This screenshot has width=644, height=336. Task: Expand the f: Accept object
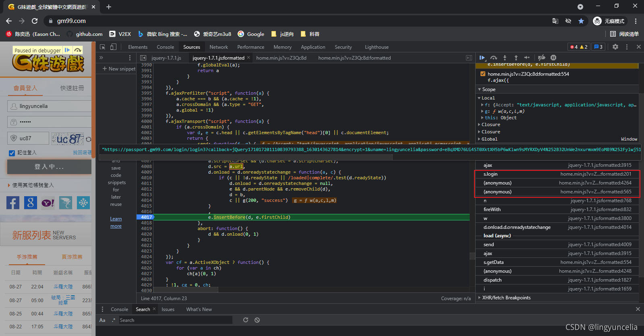coord(482,105)
